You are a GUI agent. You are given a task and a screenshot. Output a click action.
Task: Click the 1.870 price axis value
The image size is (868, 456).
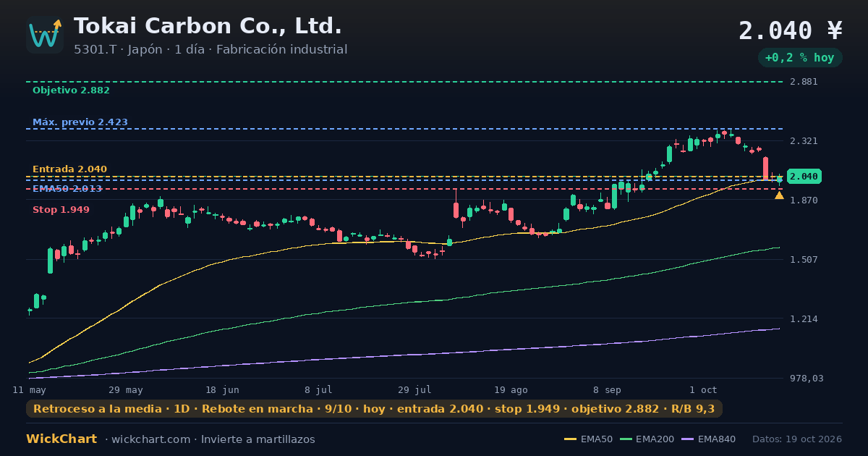(804, 200)
